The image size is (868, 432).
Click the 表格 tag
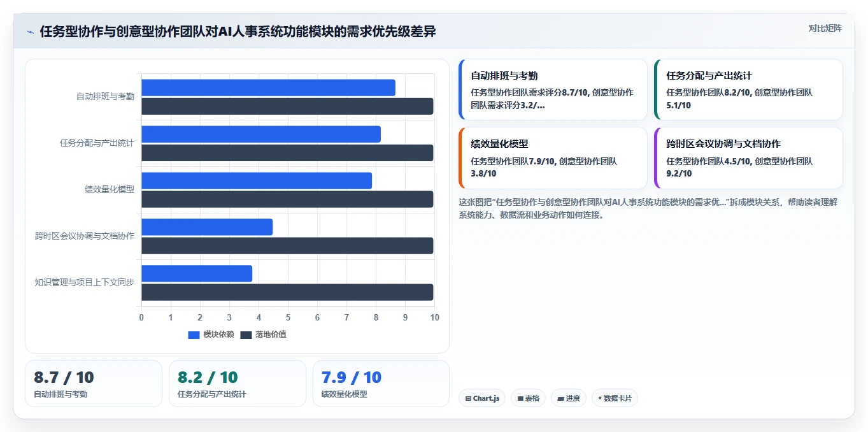tap(528, 398)
